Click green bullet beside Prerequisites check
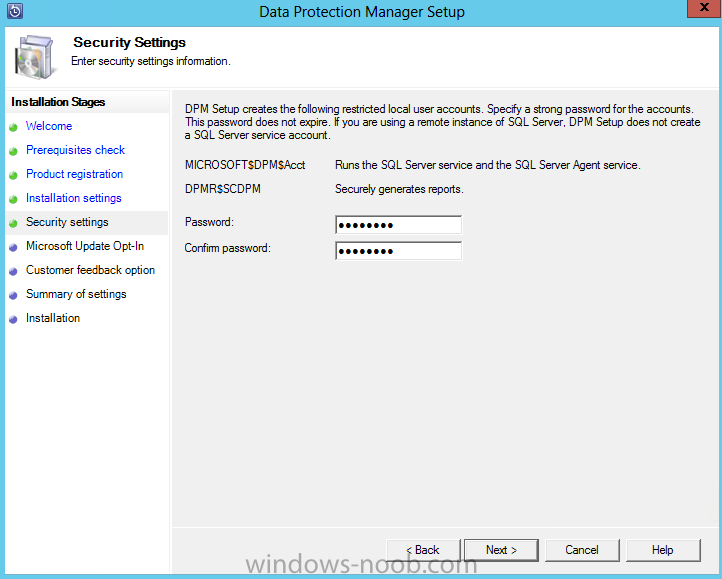The width and height of the screenshot is (722, 579). [x=13, y=151]
